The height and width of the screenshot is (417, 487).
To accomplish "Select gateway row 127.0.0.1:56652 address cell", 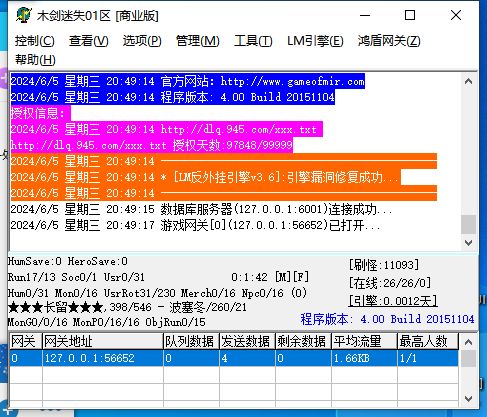I will [x=103, y=358].
